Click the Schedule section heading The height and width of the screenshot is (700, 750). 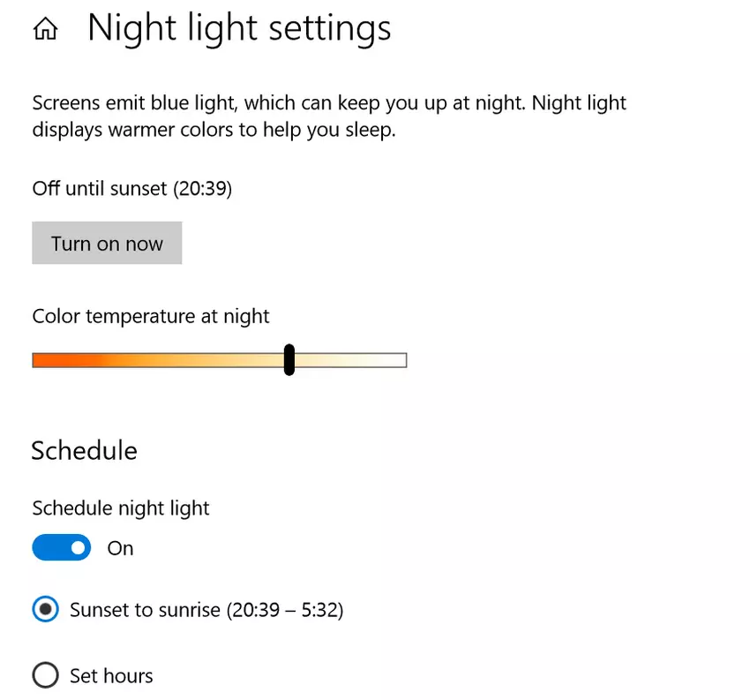(x=85, y=451)
